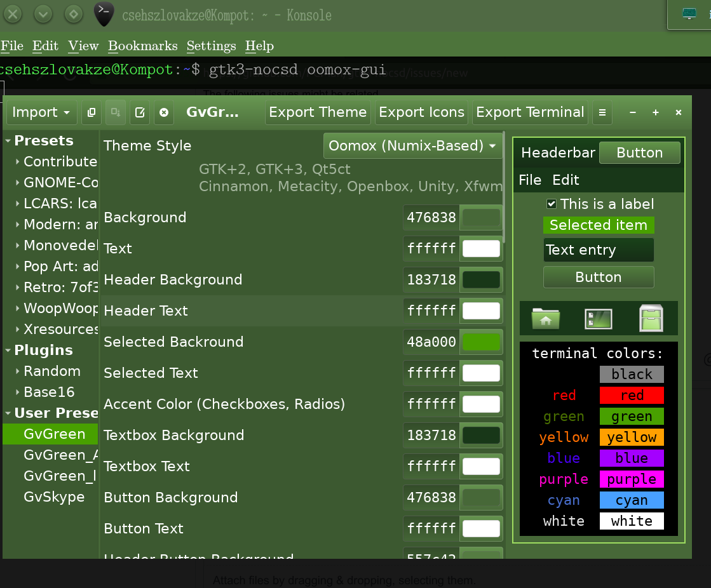Click the Button Background hex field 476838

[x=431, y=497]
